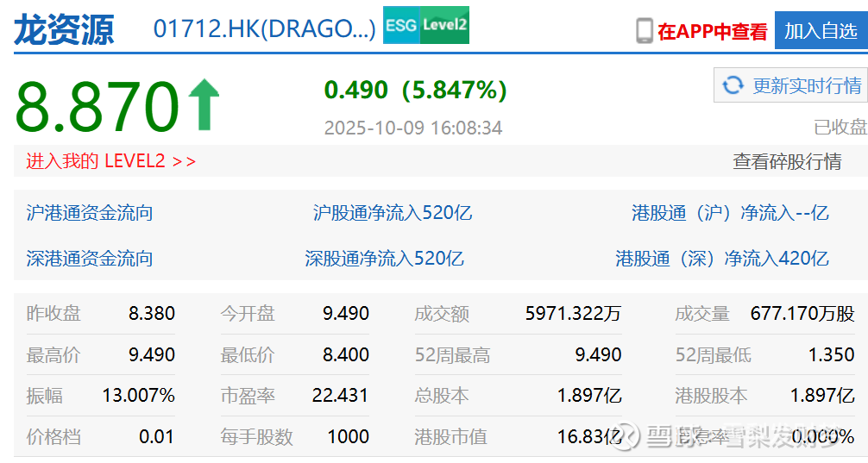Click the 成交额 value 5971.322万
Image resolution: width=868 pixels, height=463 pixels.
pos(574,314)
